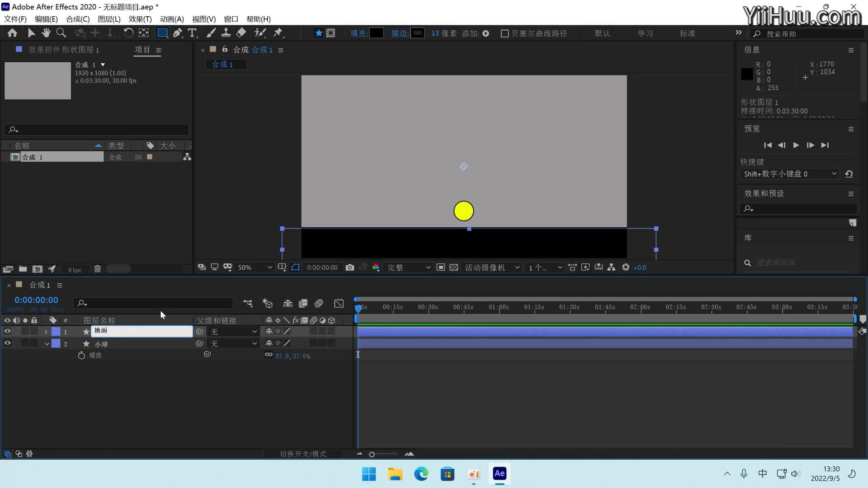Toggle the motion blur enable icon in timeline
The width and height of the screenshot is (868, 488).
click(x=319, y=303)
